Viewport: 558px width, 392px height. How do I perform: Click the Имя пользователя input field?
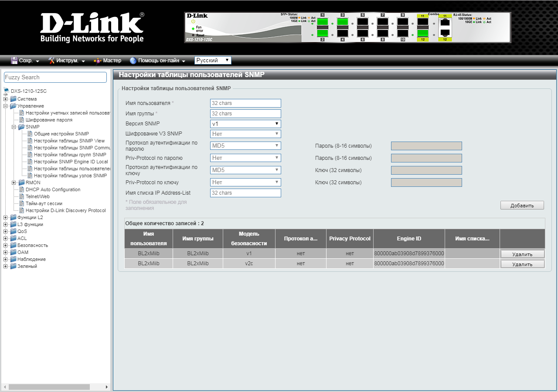(245, 103)
